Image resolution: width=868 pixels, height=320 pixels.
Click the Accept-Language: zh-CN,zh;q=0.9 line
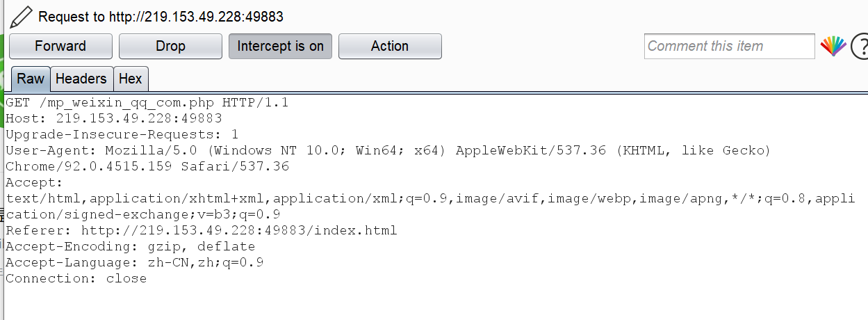(135, 262)
